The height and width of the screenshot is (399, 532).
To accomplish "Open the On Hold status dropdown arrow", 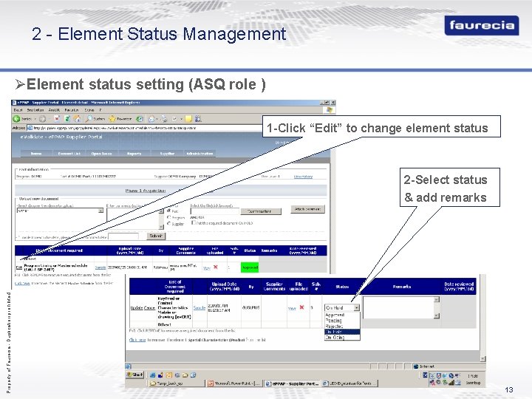I will pos(357,307).
